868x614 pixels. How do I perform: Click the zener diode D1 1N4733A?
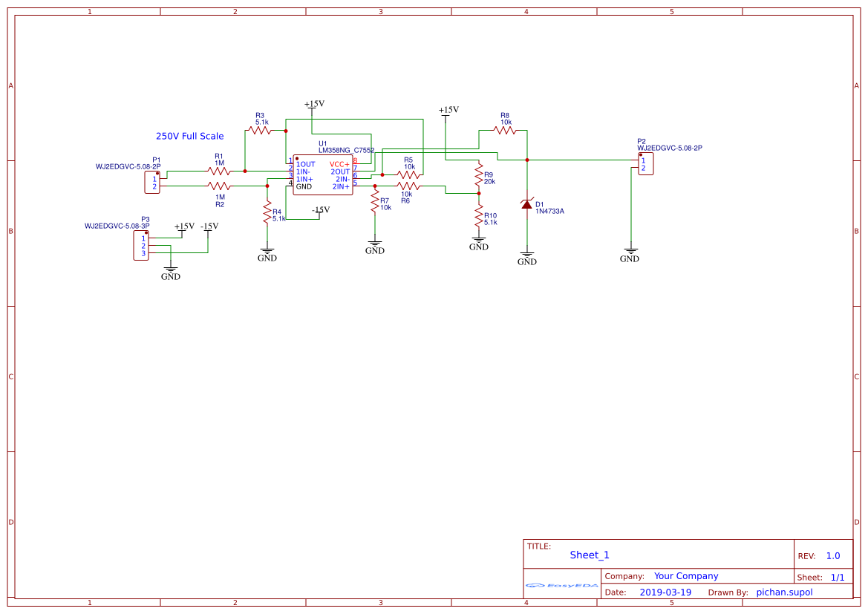[x=527, y=205]
